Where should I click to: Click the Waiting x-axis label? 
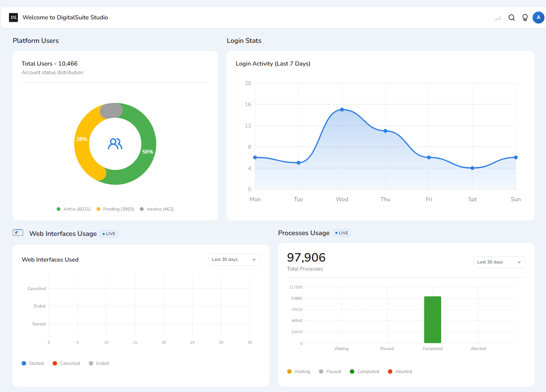coord(341,349)
